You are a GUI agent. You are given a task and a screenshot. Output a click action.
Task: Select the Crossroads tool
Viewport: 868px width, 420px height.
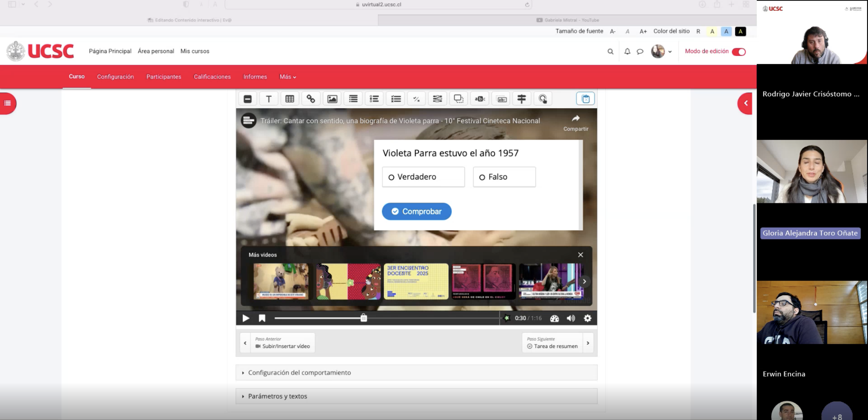pos(522,99)
